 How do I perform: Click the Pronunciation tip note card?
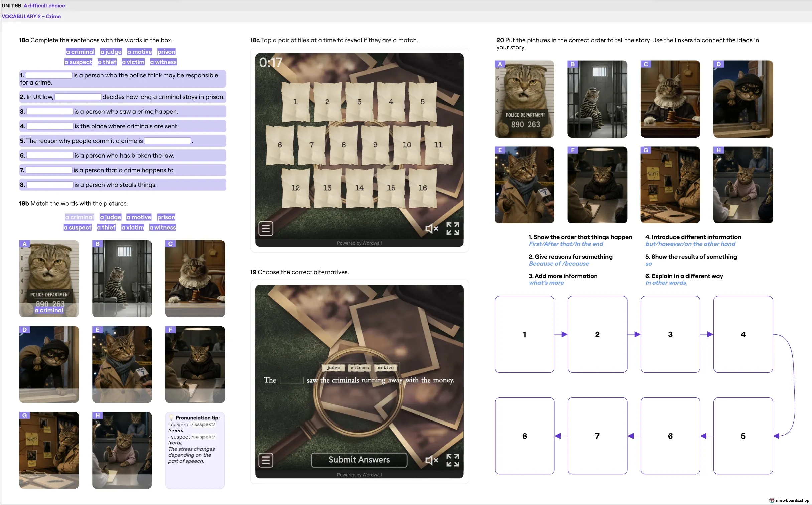click(195, 450)
